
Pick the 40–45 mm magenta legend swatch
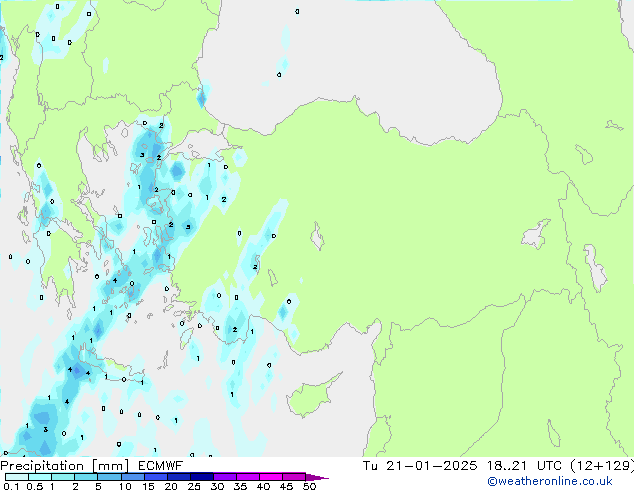point(271,477)
